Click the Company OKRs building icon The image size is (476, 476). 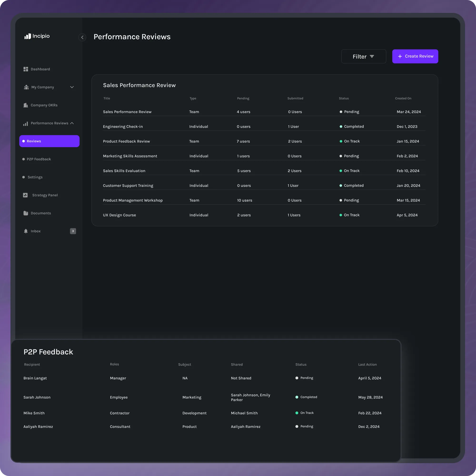[x=26, y=105]
